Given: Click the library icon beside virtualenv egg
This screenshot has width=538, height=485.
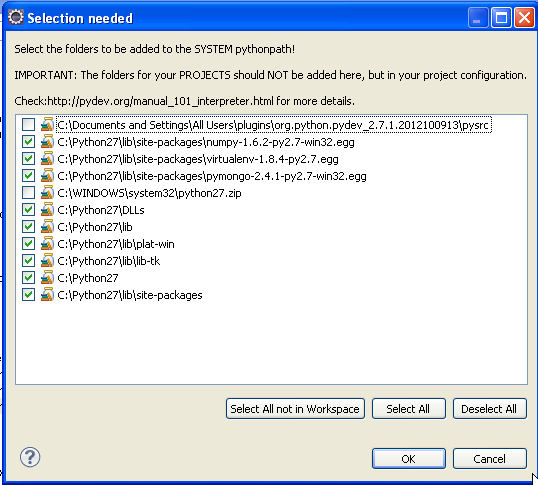Looking at the screenshot, I should tap(47, 158).
